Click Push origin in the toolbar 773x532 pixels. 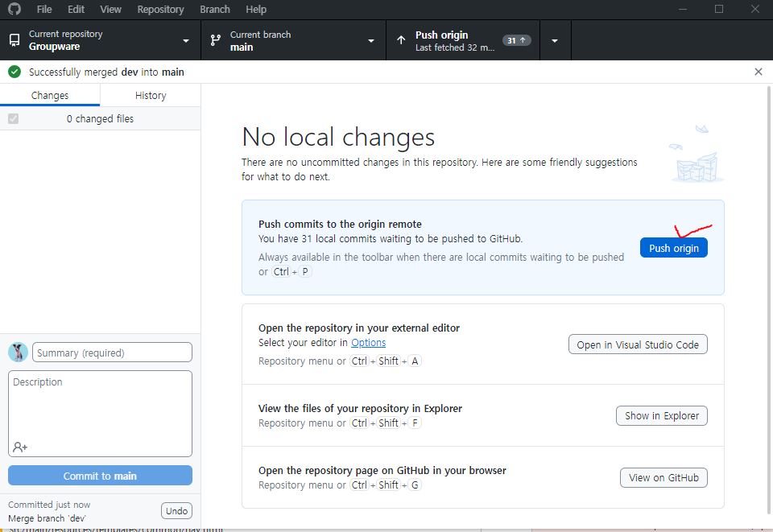pos(463,40)
